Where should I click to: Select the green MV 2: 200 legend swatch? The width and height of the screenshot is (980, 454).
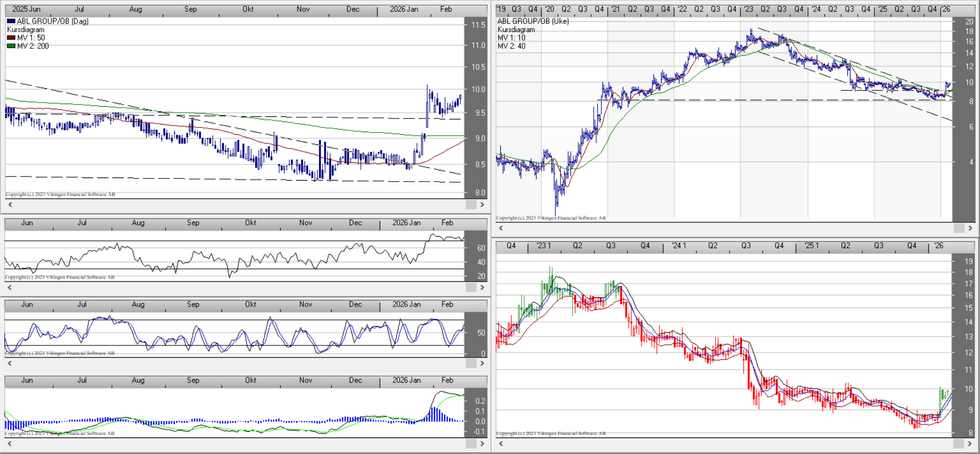click(x=11, y=46)
